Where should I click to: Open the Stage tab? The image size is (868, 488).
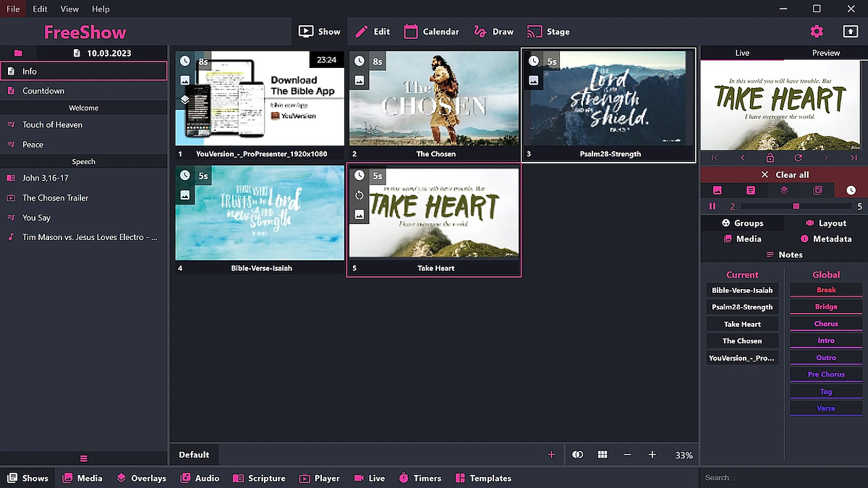pos(548,31)
